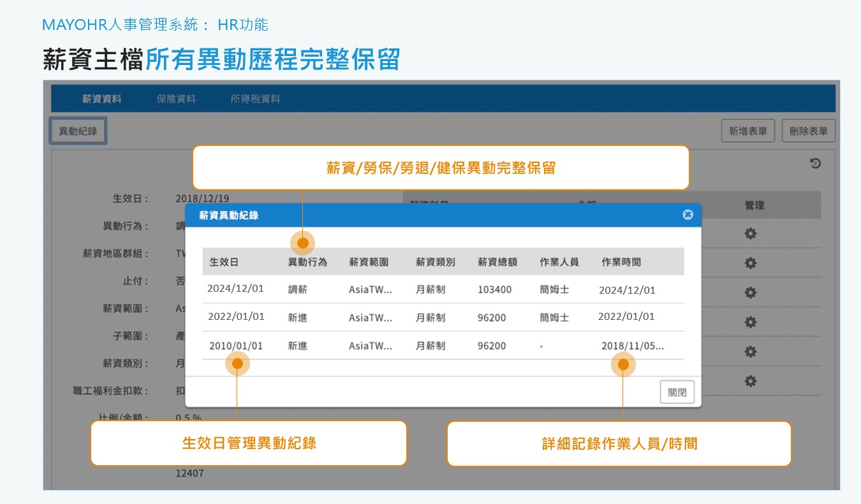Open the 保險資料 tab
Image resolution: width=861 pixels, height=504 pixels.
(x=176, y=99)
